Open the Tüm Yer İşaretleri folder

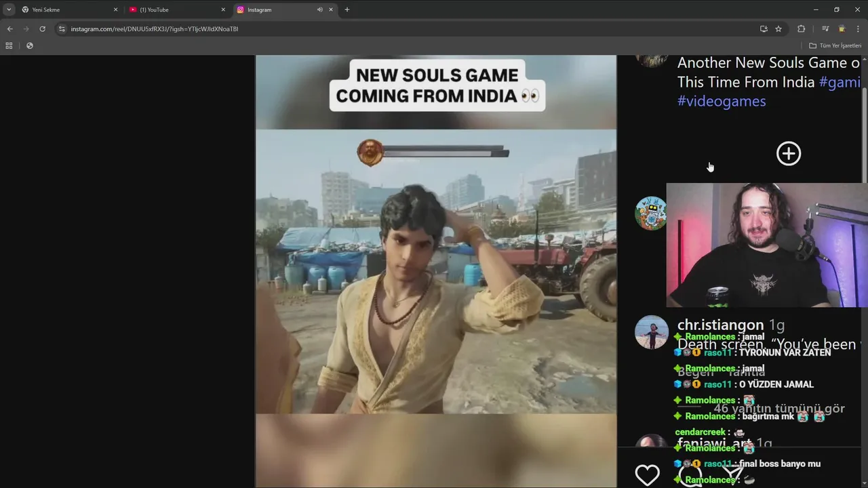tap(835, 45)
